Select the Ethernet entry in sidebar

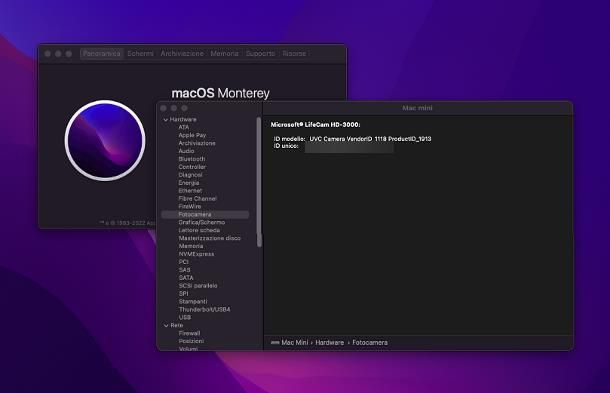(x=190, y=191)
